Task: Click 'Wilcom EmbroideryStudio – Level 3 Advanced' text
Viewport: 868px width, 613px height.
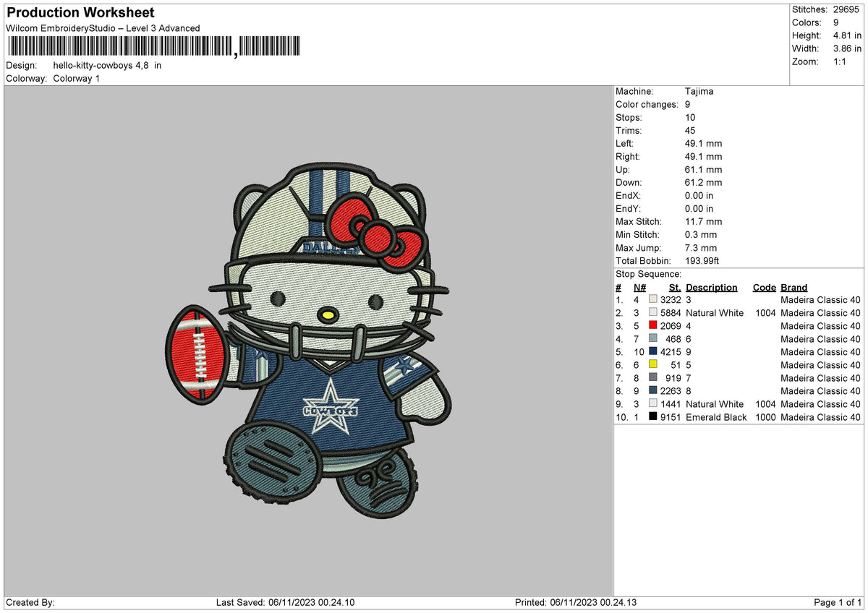Action: pos(103,28)
